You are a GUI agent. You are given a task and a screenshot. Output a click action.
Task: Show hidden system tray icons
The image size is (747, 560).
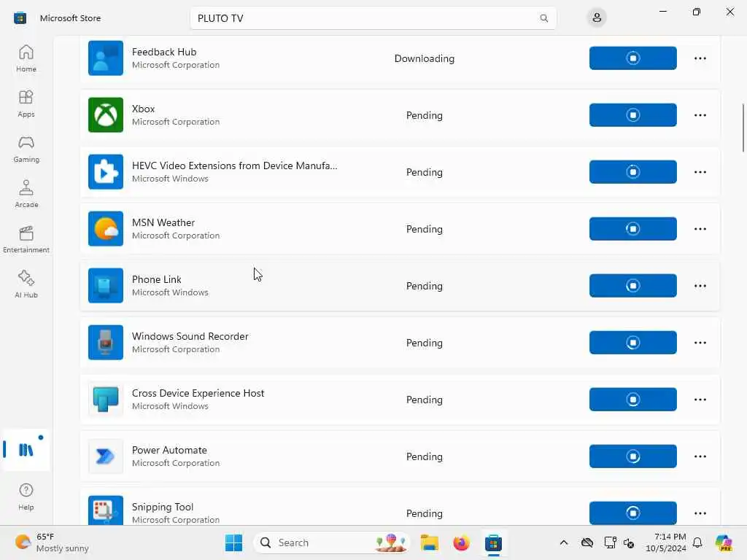tap(564, 542)
